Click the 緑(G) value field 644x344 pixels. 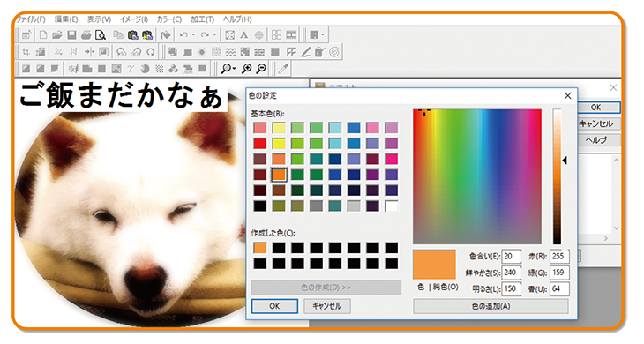coord(559,273)
